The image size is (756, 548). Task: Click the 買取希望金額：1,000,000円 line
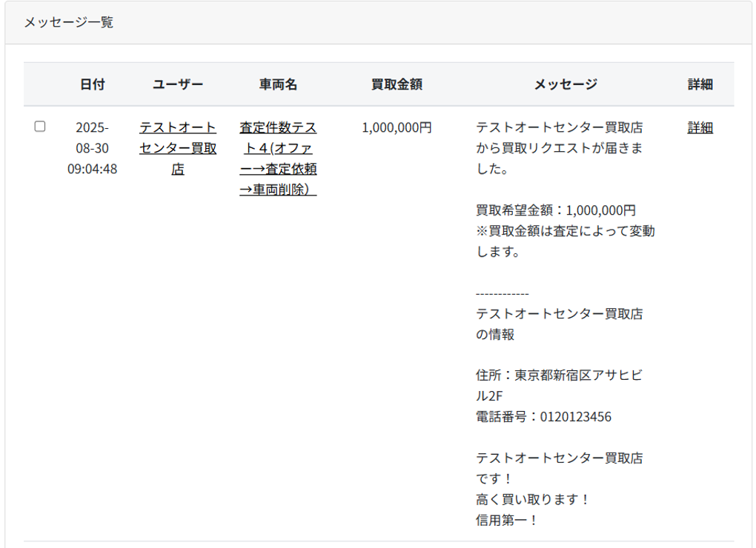coord(556,210)
